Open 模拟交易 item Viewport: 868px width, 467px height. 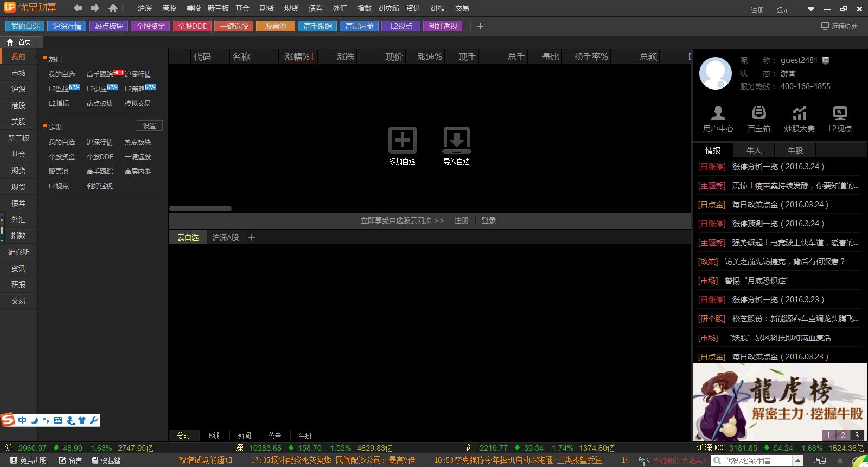click(x=138, y=103)
